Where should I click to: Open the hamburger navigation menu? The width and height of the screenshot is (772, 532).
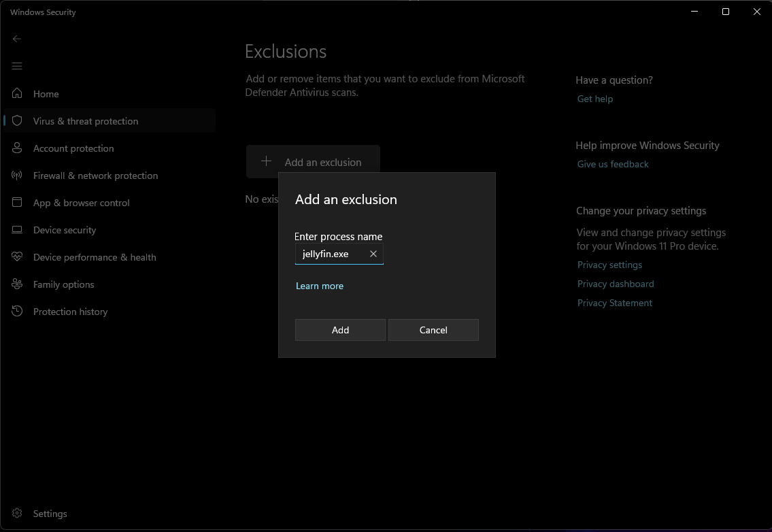[x=17, y=66]
